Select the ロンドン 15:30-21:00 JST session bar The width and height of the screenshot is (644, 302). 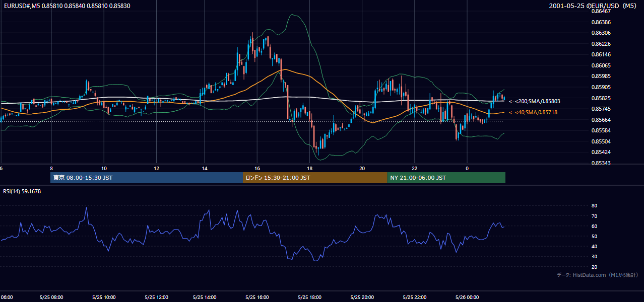(315, 178)
